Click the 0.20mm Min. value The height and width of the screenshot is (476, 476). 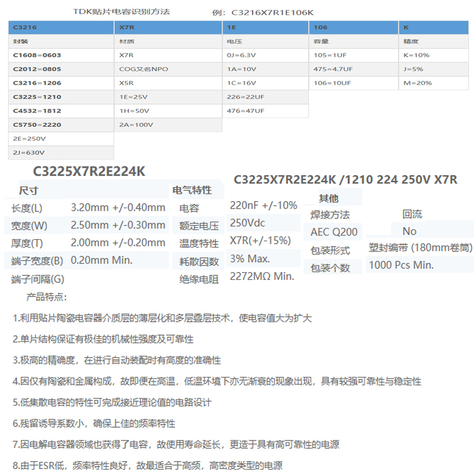click(x=102, y=260)
